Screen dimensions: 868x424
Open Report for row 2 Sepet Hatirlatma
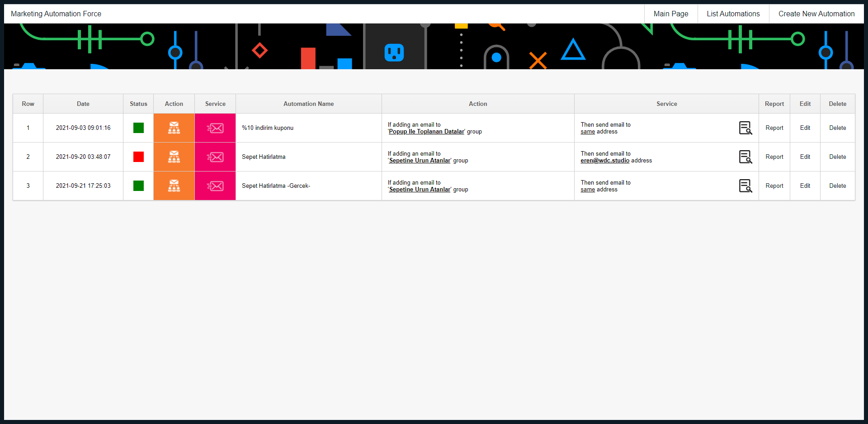click(774, 157)
